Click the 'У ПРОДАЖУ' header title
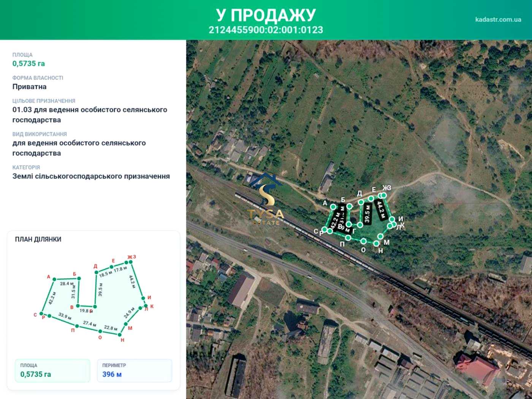 click(266, 15)
